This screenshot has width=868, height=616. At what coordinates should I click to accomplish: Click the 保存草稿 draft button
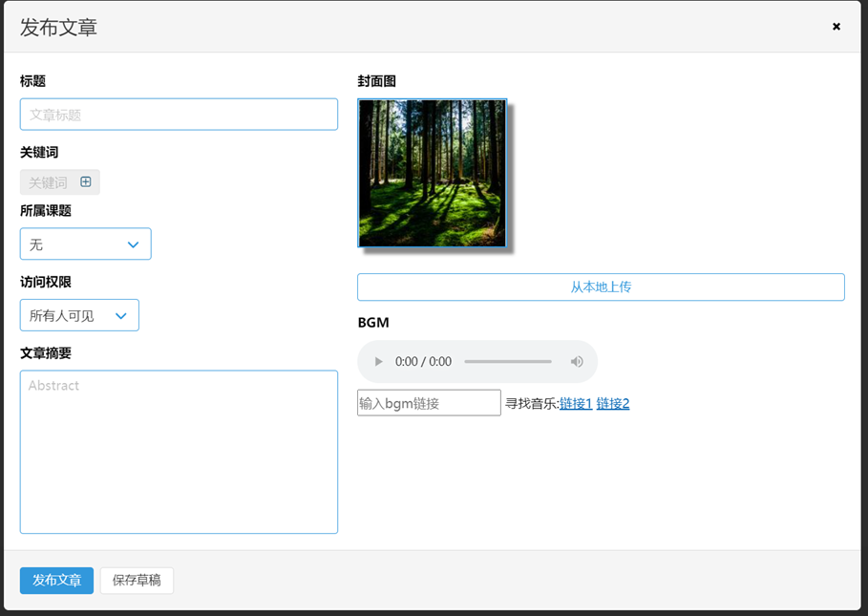pos(137,581)
